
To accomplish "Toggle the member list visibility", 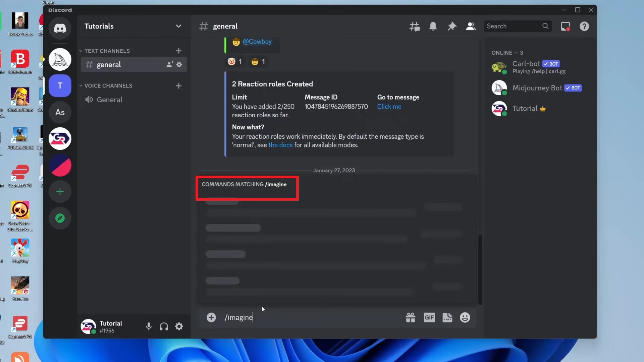I will point(471,26).
